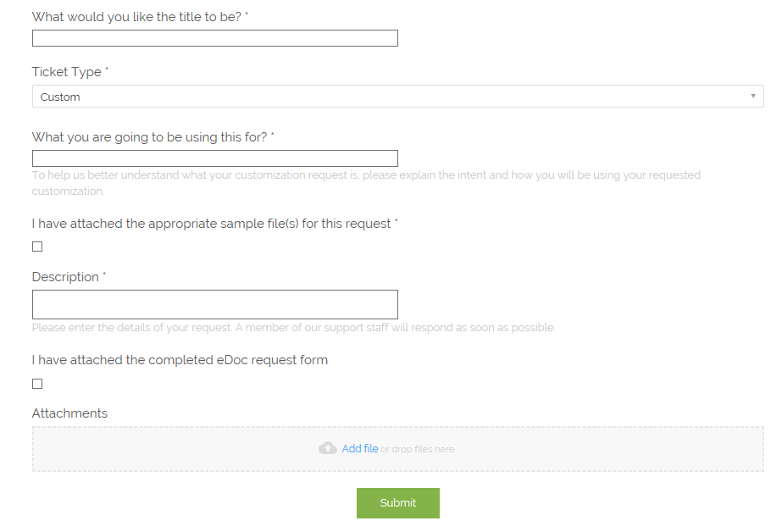
Task: Click the title question input field
Action: click(214, 37)
